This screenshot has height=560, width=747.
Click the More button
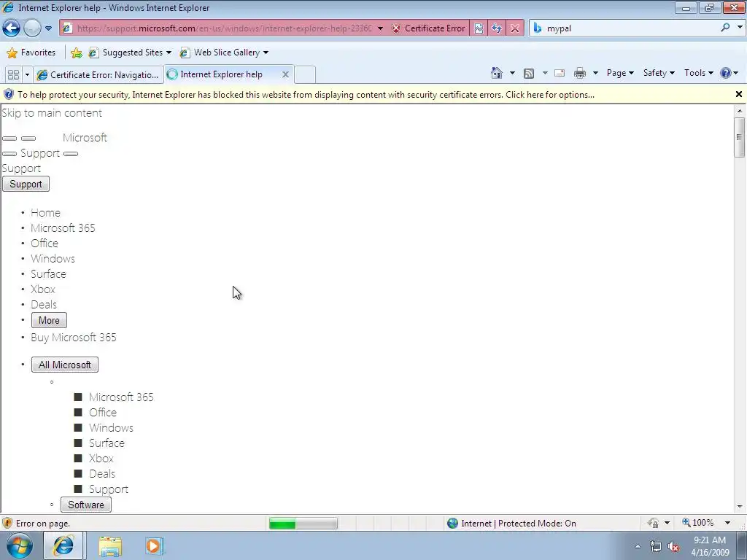[49, 320]
